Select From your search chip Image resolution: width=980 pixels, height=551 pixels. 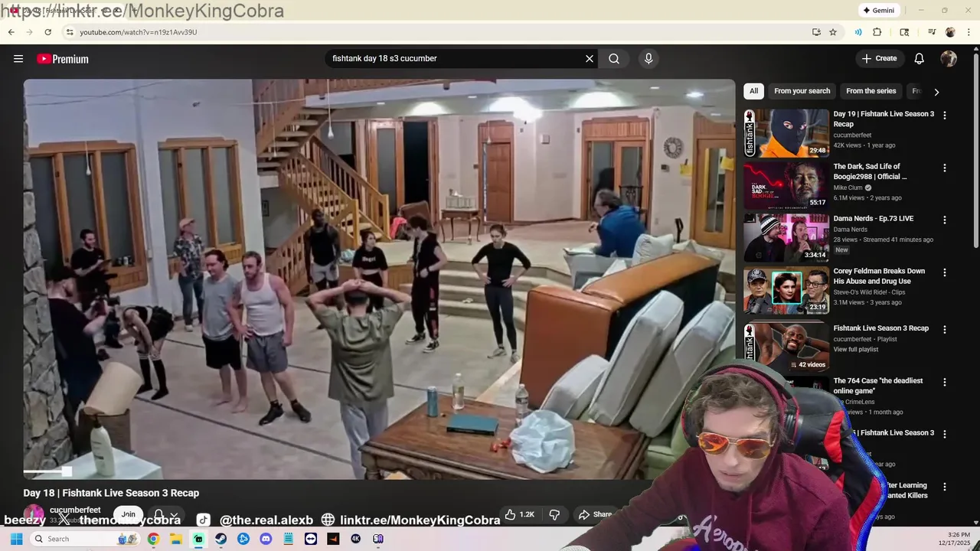tap(802, 91)
